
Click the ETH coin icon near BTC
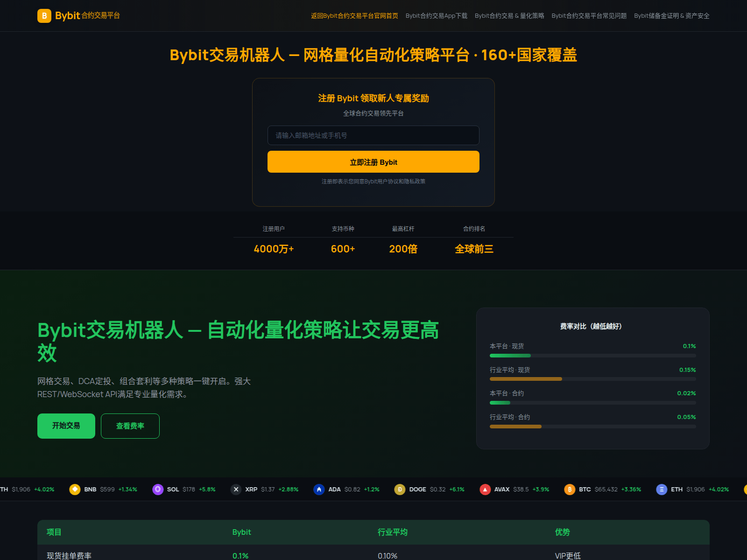click(x=662, y=489)
